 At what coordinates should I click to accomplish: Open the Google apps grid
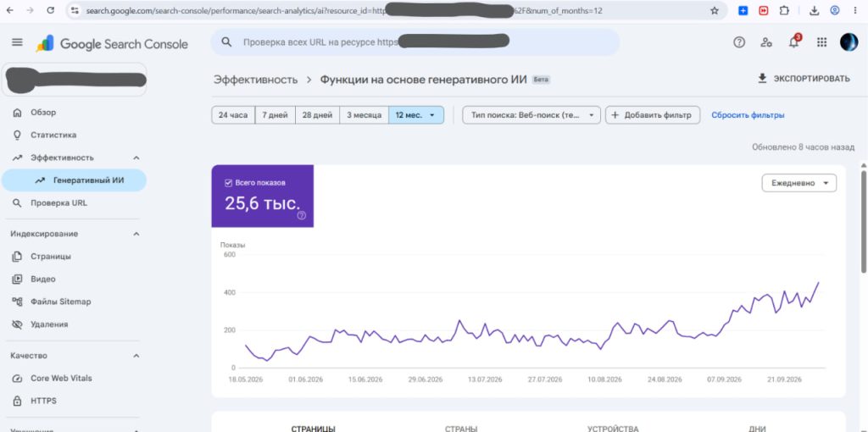(821, 42)
